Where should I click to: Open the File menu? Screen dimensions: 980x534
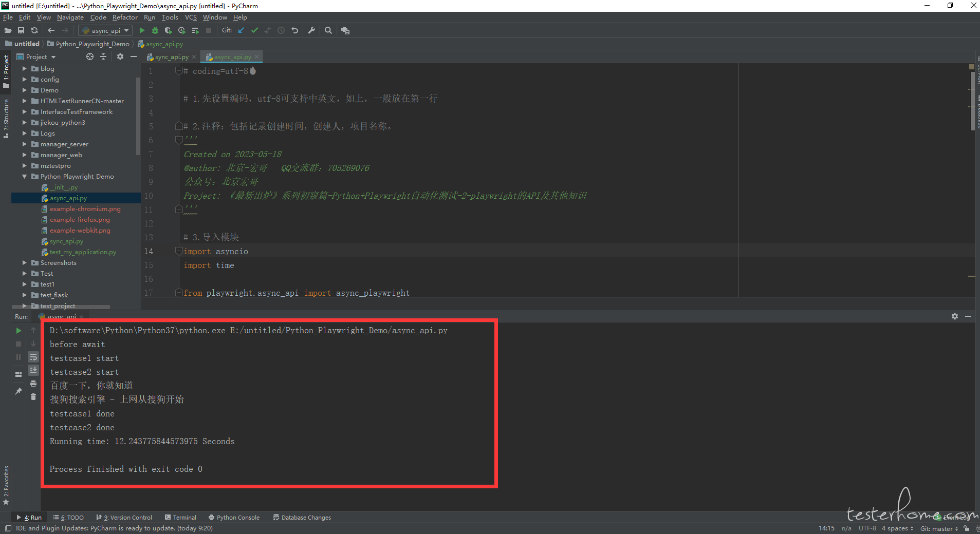(x=8, y=17)
